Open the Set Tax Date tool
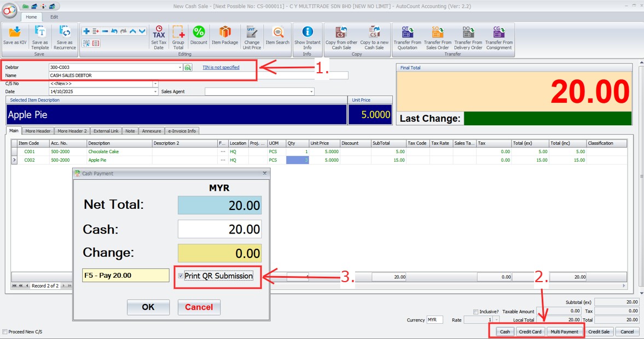The width and height of the screenshot is (644, 339). pos(159,36)
